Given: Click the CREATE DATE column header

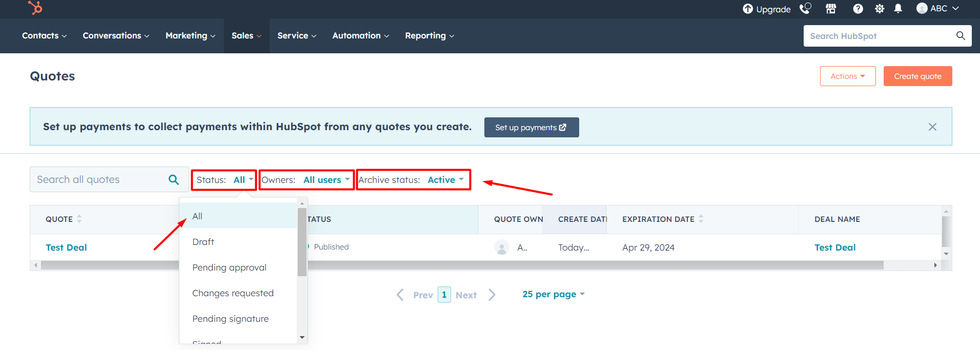Looking at the screenshot, I should click(582, 219).
